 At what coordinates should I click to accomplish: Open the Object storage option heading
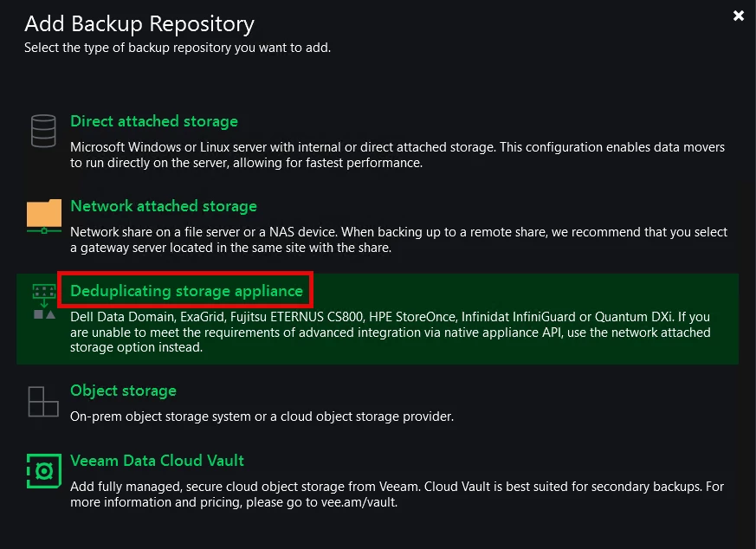(x=123, y=391)
